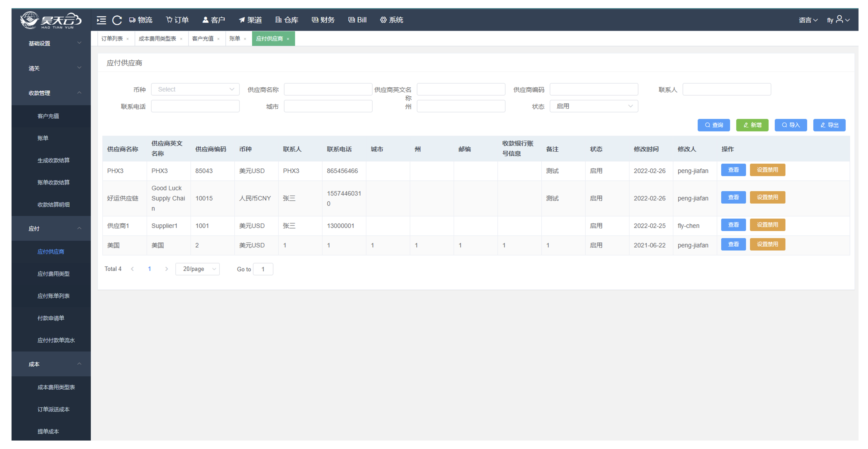Screen dimensions: 868x449
Task: Open the 20/page page size dropdown
Action: 197,269
